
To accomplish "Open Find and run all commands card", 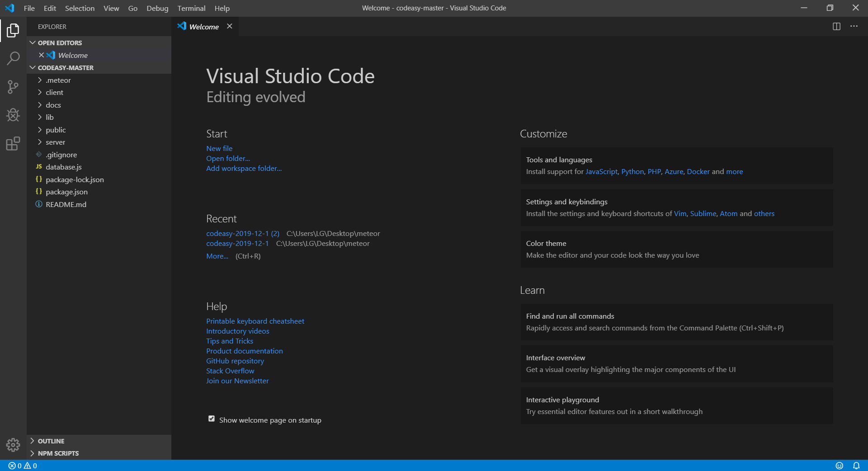I will (677, 322).
